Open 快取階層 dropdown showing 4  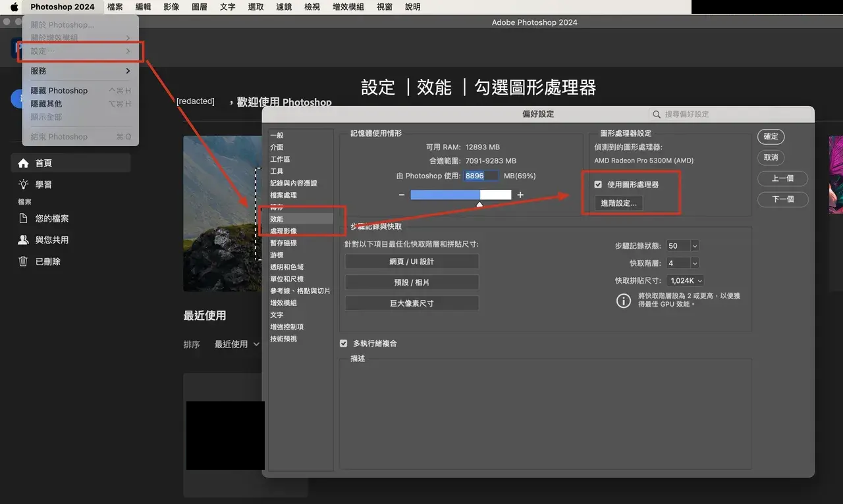pyautogui.click(x=682, y=263)
